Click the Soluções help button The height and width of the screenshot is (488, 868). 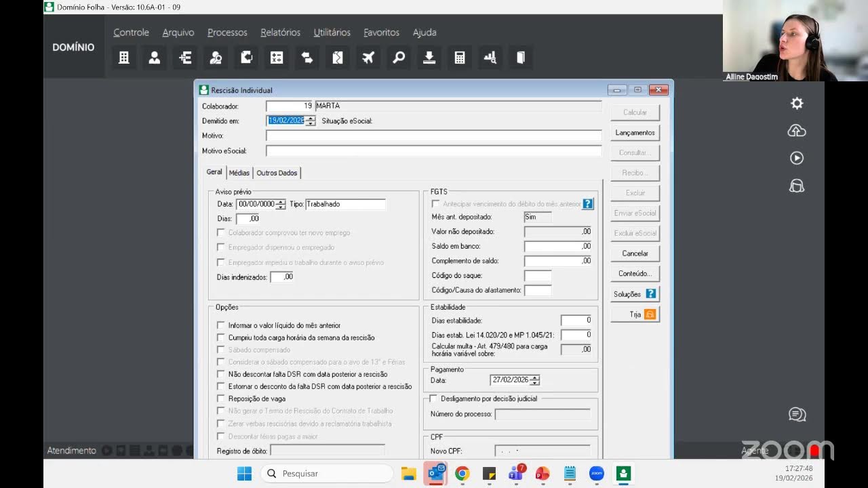635,294
